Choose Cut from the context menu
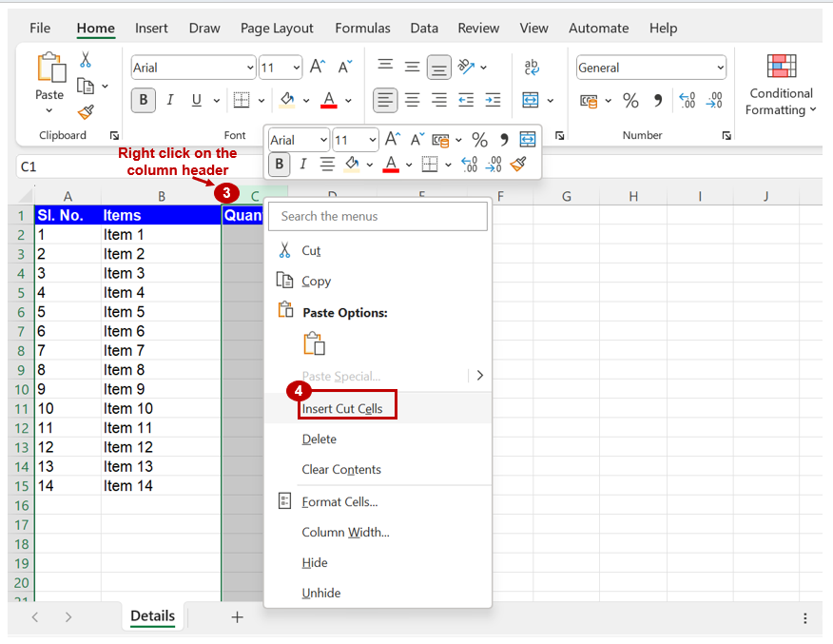 tap(378, 250)
